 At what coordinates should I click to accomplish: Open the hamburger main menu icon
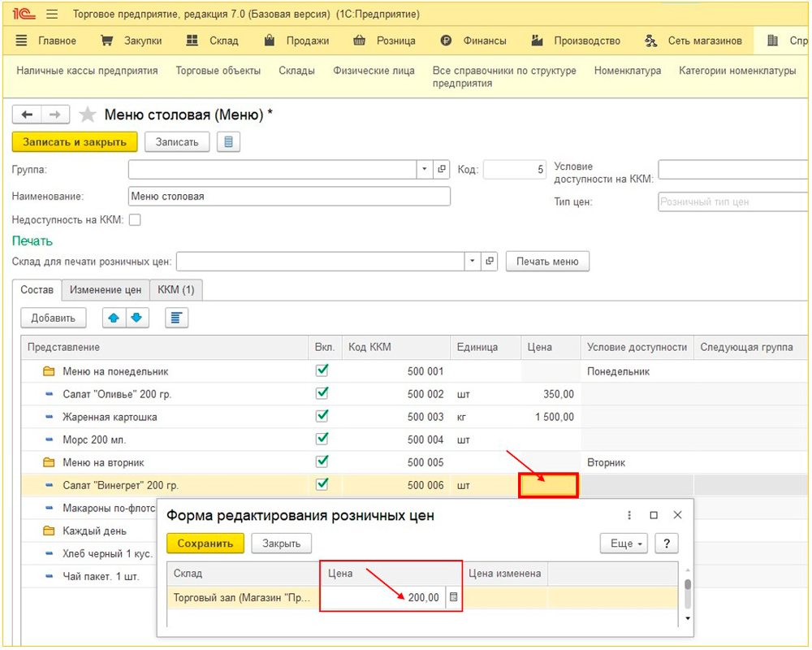coord(52,15)
